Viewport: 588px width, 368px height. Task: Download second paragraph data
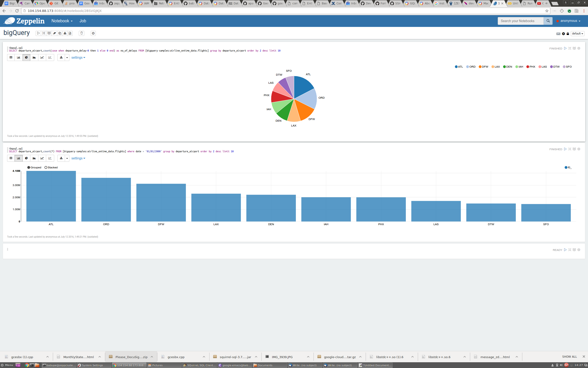click(61, 158)
